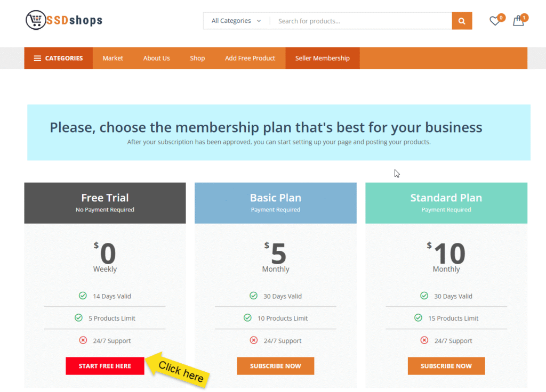Click Subscribe Now under Standard Plan

point(446,366)
